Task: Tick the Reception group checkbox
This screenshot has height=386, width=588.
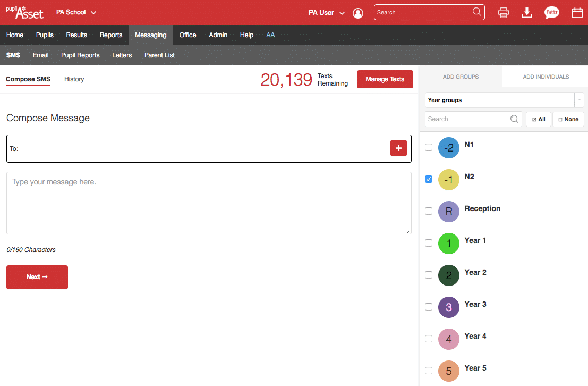Action: pos(429,211)
